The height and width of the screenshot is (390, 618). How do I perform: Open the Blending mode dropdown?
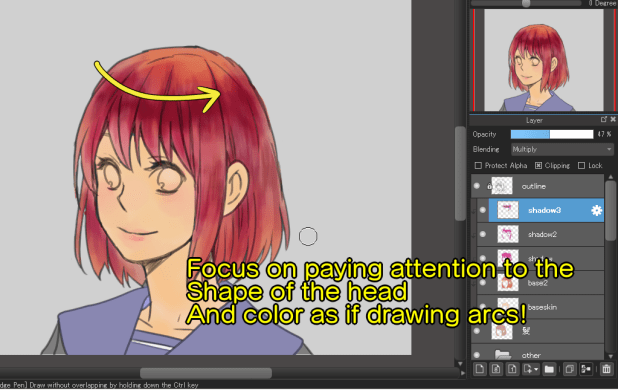pyautogui.click(x=562, y=149)
